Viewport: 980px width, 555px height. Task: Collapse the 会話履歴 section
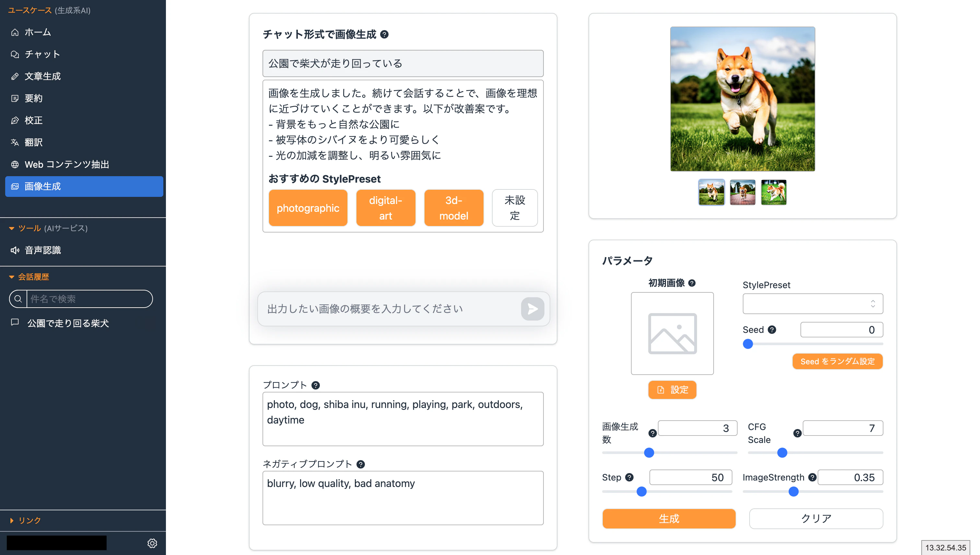[11, 277]
